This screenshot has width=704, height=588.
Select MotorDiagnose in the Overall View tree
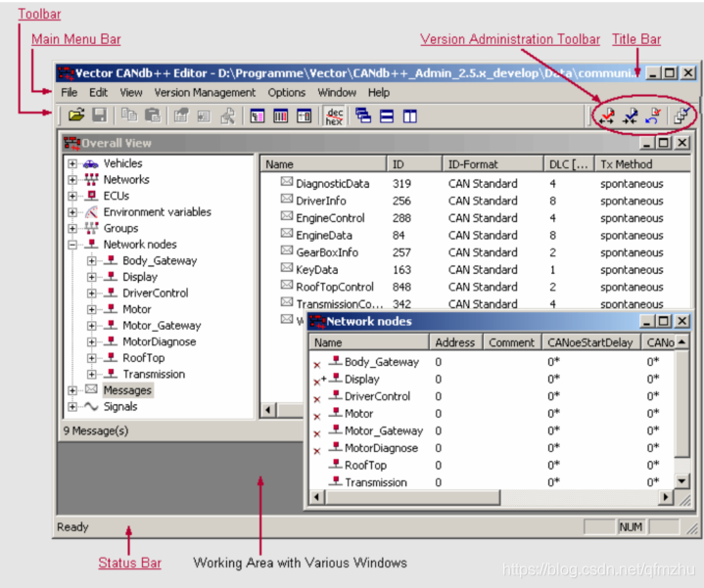click(159, 341)
